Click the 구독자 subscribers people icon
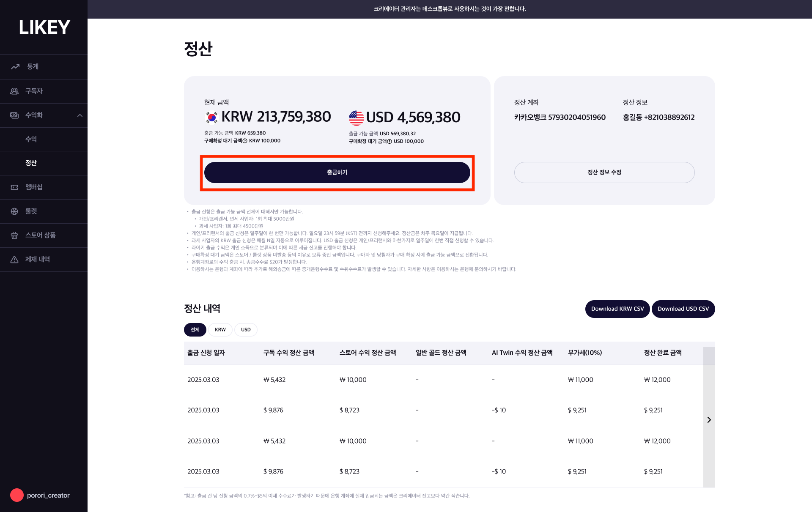The image size is (812, 512). click(x=14, y=91)
